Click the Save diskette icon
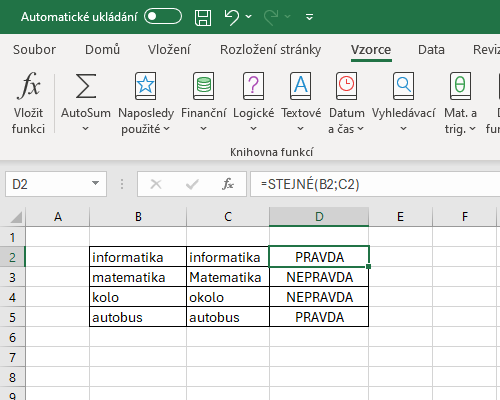The image size is (500, 400). click(x=203, y=17)
